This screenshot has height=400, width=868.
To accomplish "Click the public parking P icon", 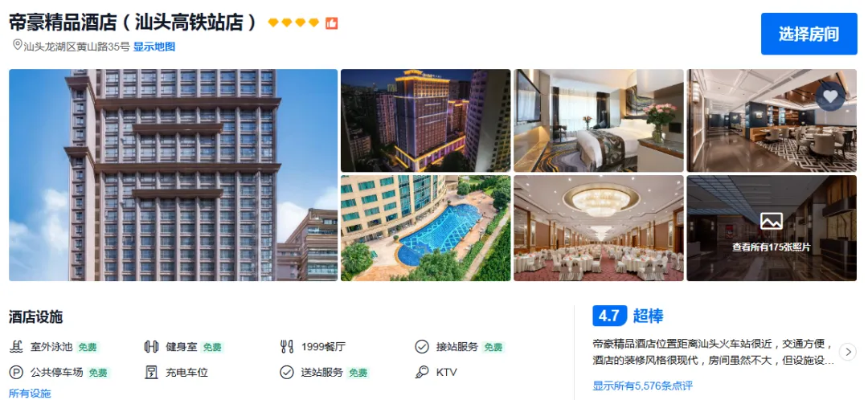I will click(x=16, y=373).
